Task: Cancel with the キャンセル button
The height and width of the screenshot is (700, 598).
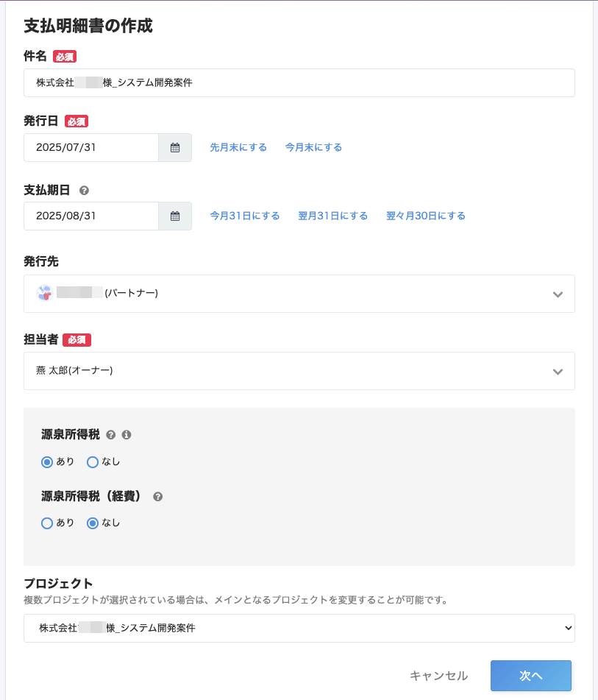Action: coord(438,676)
